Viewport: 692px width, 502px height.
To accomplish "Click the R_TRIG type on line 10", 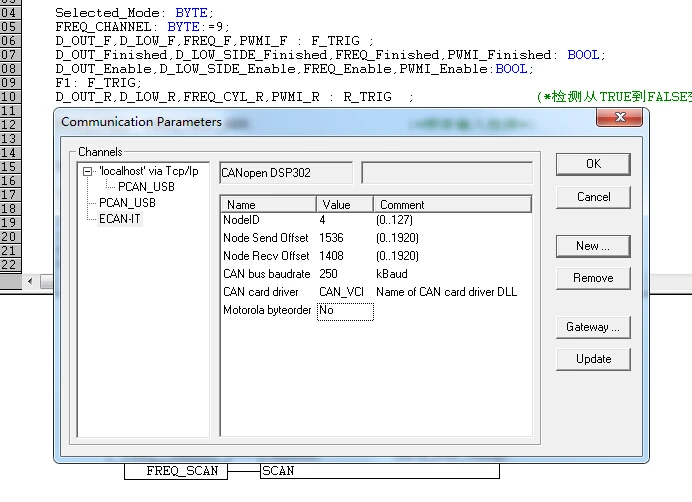I will point(367,97).
